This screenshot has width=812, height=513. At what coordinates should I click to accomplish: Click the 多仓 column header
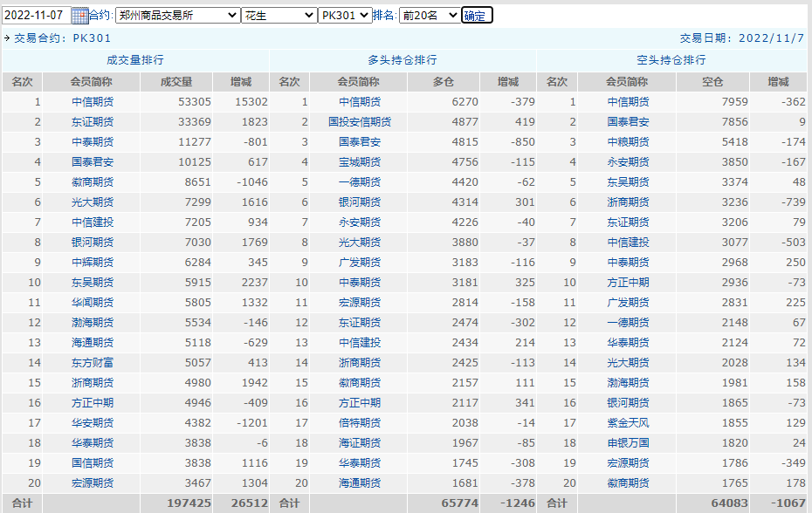444,82
